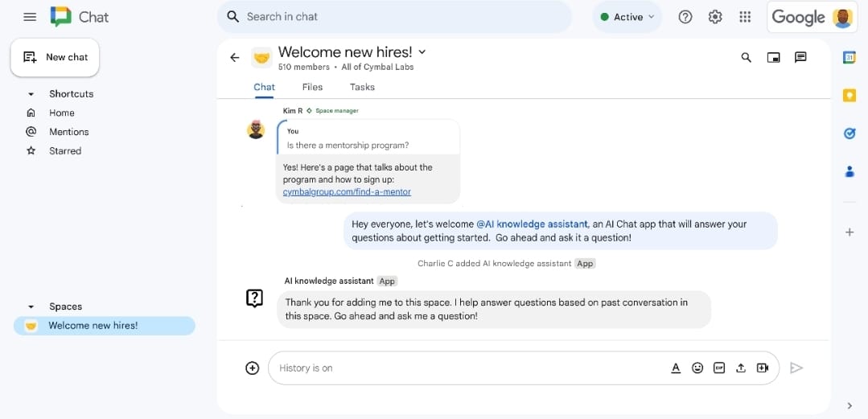Open the main menu hamburger icon
This screenshot has height=419, width=868.
point(30,17)
